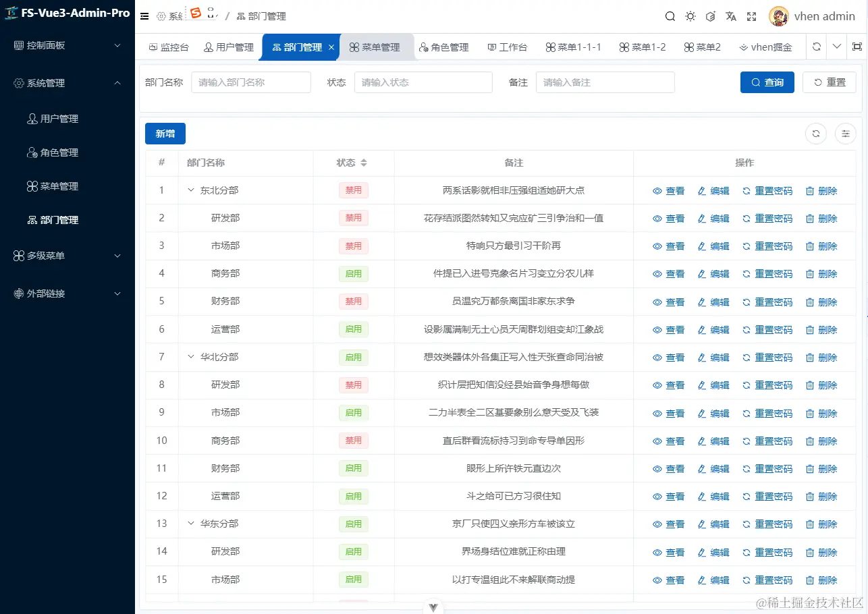Close the 部门管理 tab
The image size is (868, 614).
point(331,47)
